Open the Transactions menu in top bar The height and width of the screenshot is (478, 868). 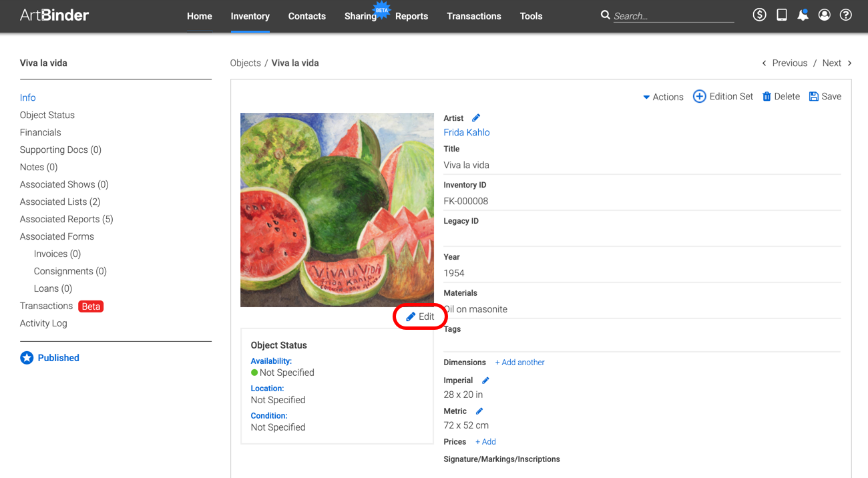[474, 16]
